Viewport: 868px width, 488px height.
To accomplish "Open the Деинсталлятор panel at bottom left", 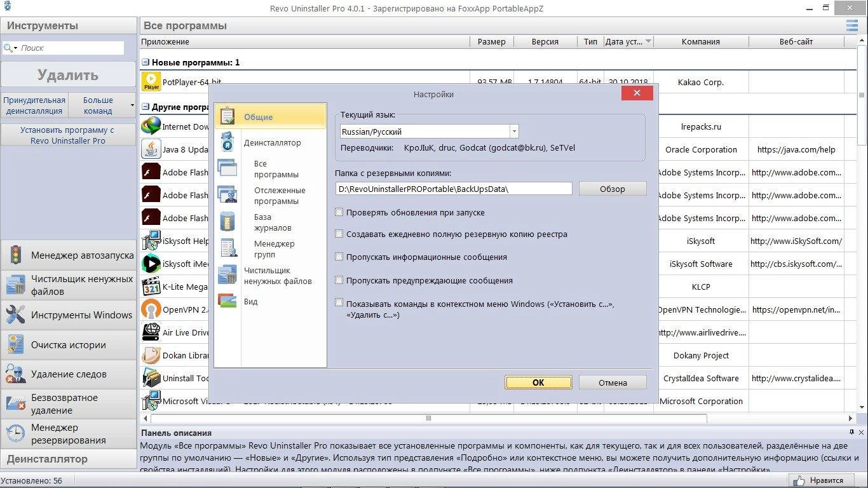I will (68, 459).
